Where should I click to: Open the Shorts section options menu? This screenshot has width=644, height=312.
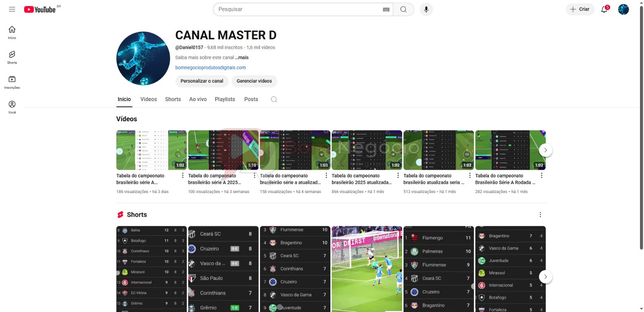(x=540, y=215)
